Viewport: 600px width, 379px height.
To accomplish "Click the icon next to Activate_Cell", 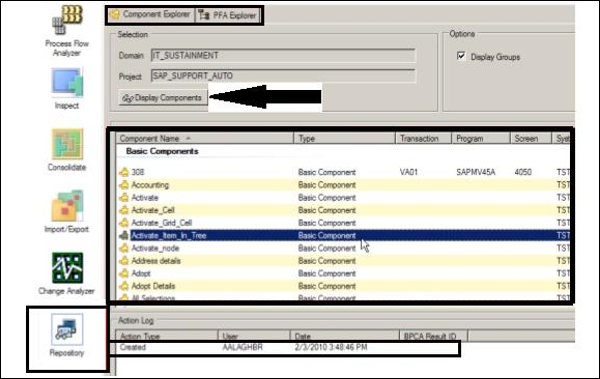I will point(124,210).
